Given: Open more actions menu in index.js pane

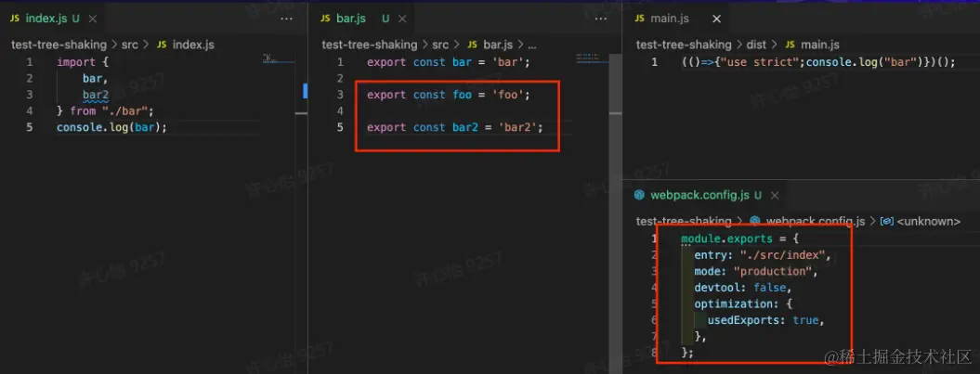Looking at the screenshot, I should (x=286, y=19).
